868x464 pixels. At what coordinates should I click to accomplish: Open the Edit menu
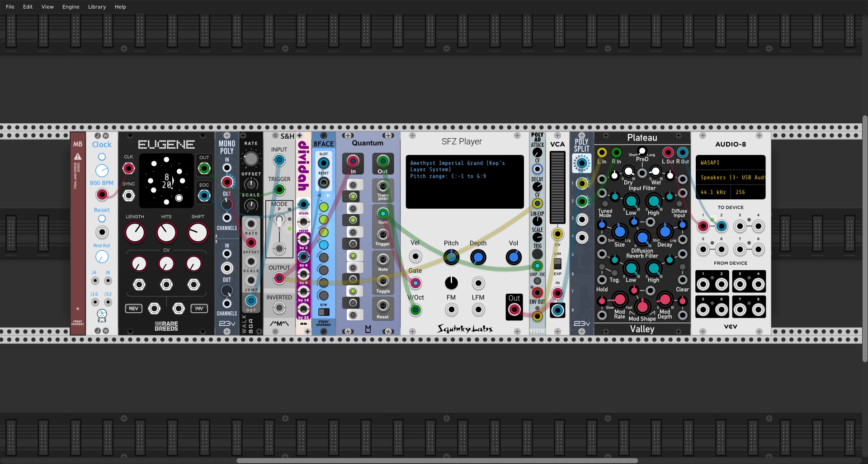click(x=28, y=7)
